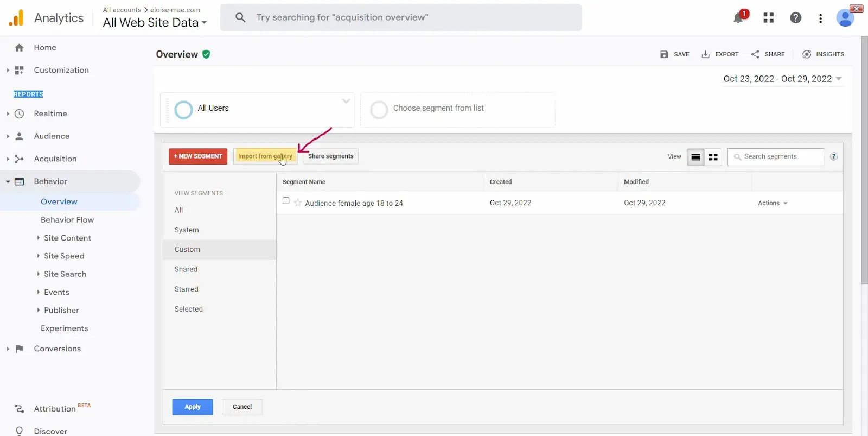Check the Audience female age 18 to 24 box
The image size is (868, 436).
click(286, 201)
